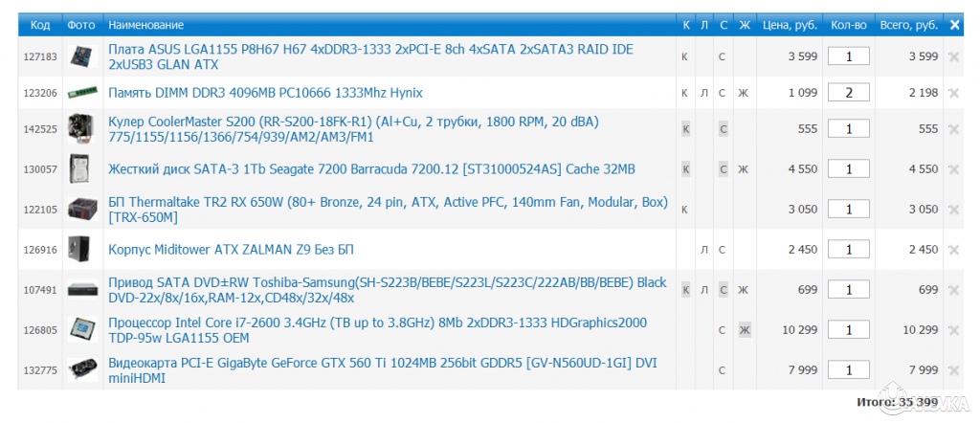980x423 pixels.
Task: Select highlighted К marker in CoolerMaster row
Action: [685, 129]
